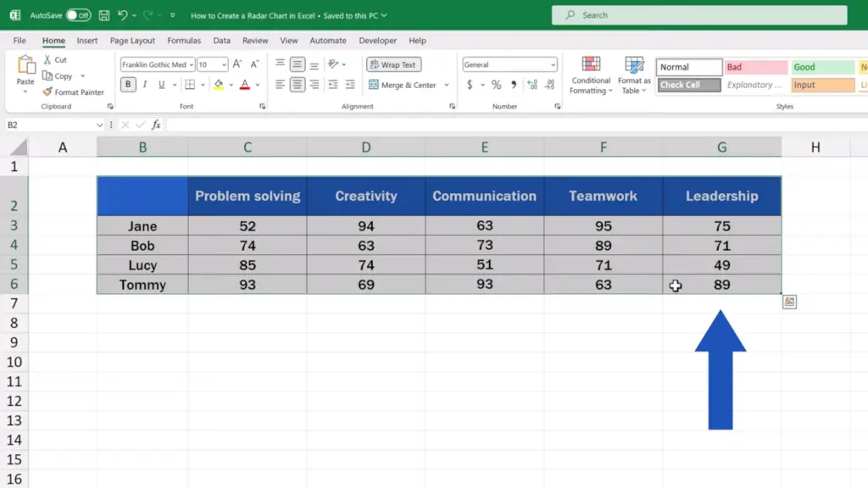Open the Quick Analysis button below the table

pyautogui.click(x=789, y=302)
